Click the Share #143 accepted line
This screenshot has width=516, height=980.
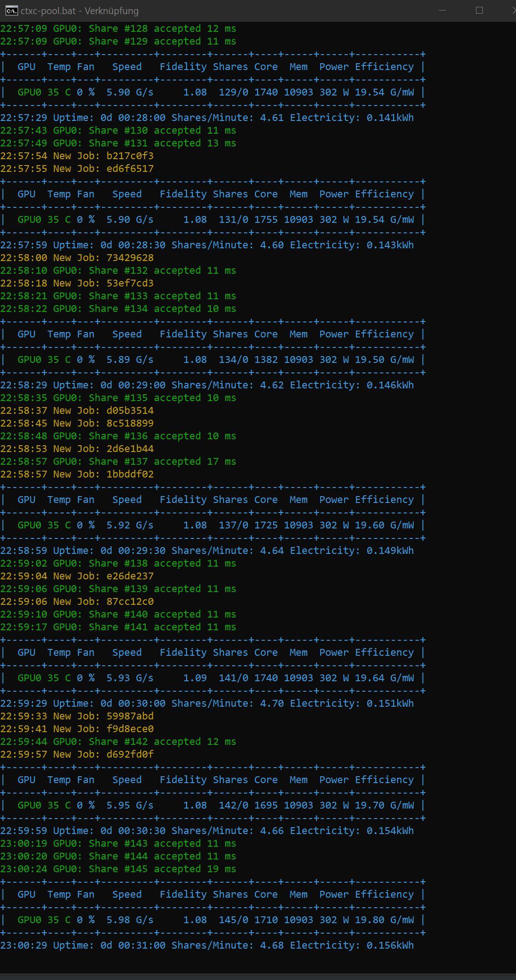pyautogui.click(x=118, y=844)
